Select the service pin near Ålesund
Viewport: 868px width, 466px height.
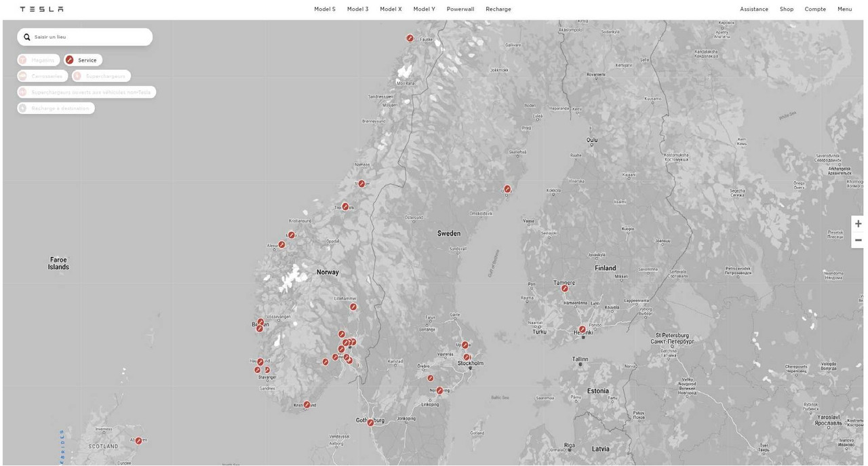point(281,245)
